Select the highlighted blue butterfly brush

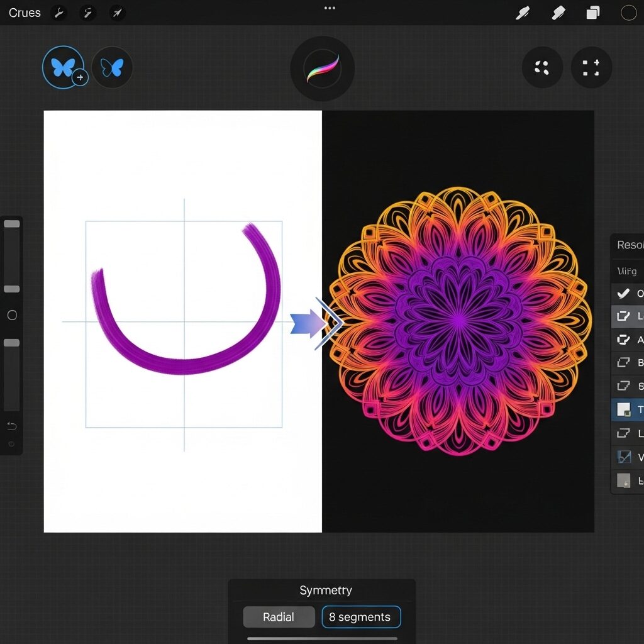pos(64,67)
